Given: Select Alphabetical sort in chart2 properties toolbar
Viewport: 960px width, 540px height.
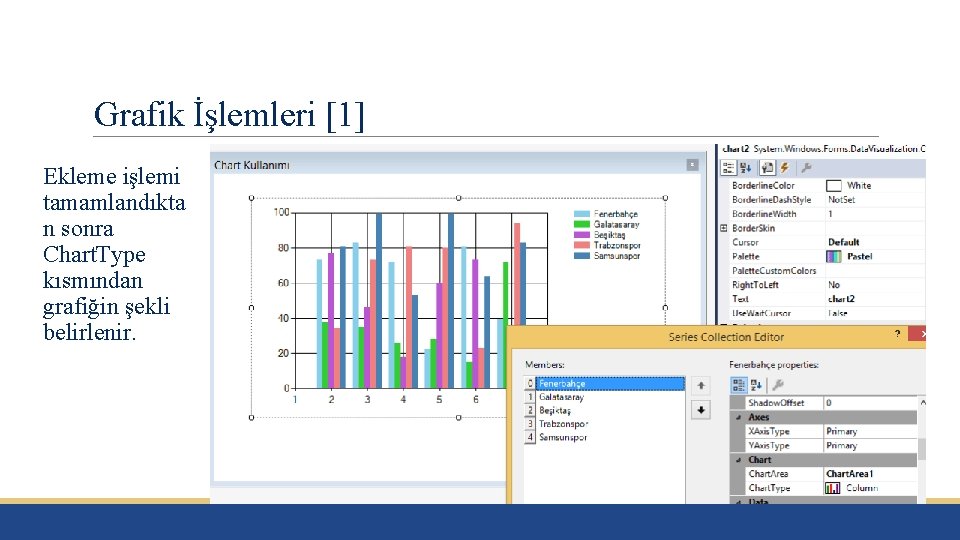Looking at the screenshot, I should (746, 168).
